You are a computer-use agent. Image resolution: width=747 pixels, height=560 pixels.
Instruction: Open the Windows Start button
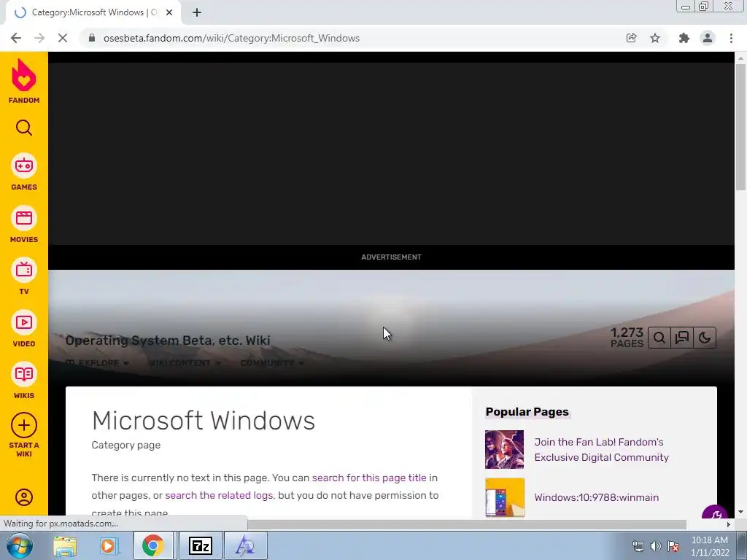(20, 545)
